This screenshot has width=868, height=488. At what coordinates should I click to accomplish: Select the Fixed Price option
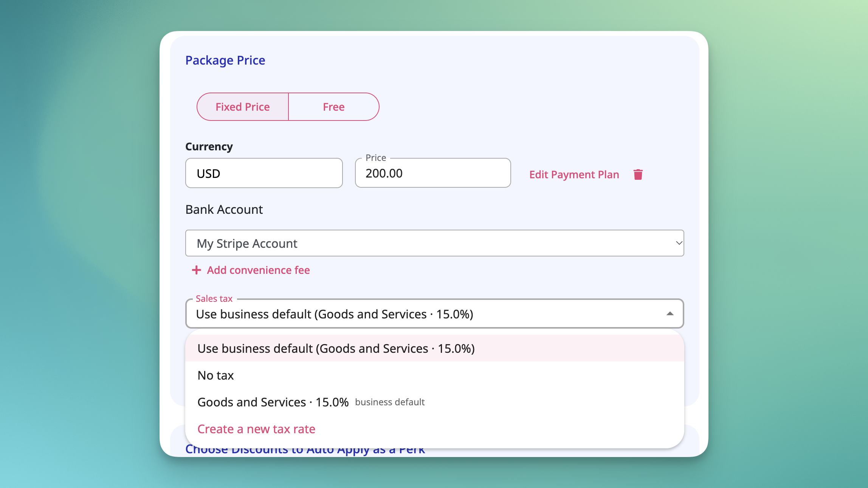[x=243, y=107]
